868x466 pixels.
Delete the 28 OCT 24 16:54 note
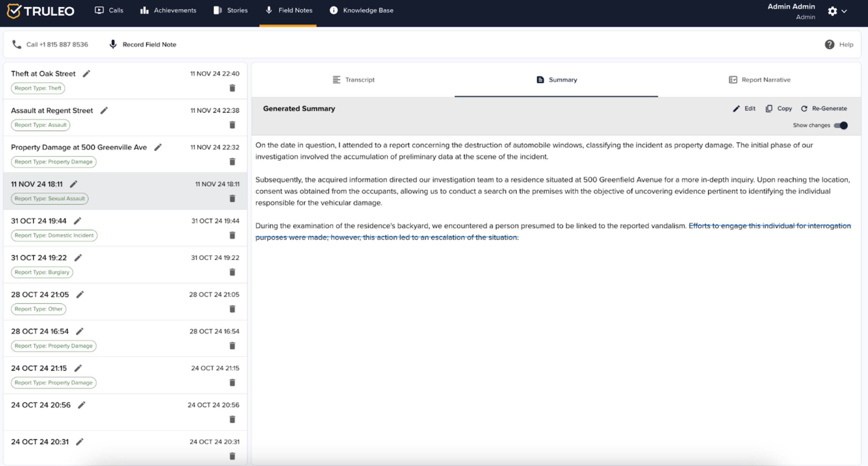coord(232,345)
